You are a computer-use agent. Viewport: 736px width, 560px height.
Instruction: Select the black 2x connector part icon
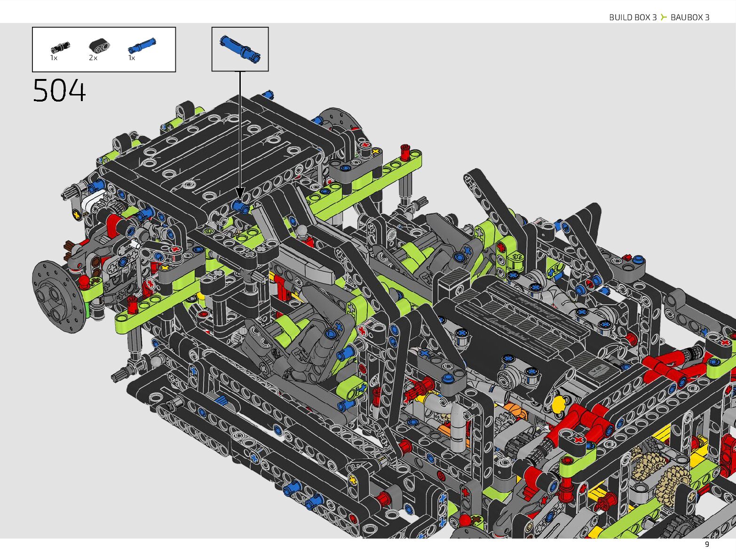(x=99, y=46)
